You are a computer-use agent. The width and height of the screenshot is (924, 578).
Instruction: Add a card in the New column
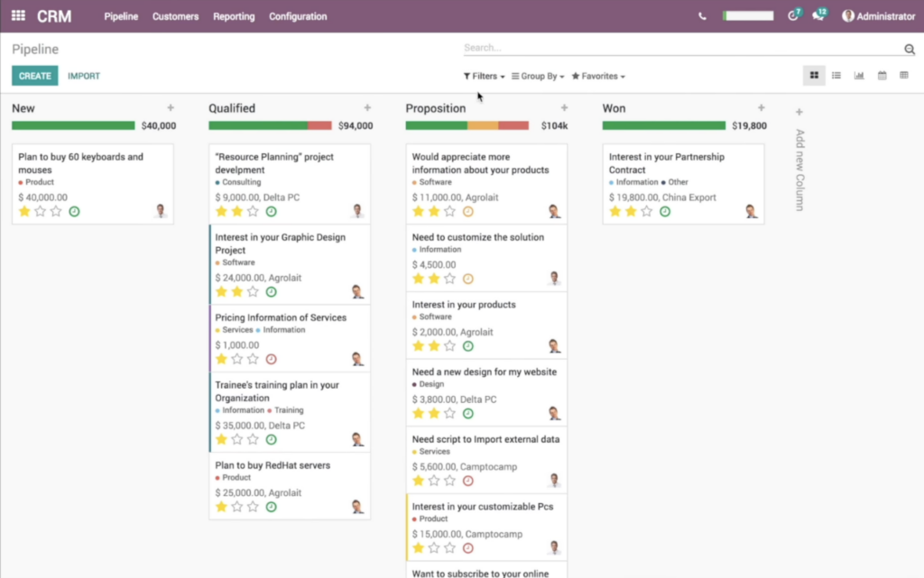pos(171,107)
